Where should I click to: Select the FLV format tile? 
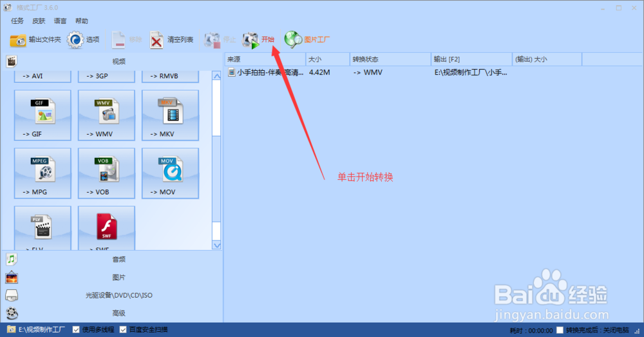point(43,228)
